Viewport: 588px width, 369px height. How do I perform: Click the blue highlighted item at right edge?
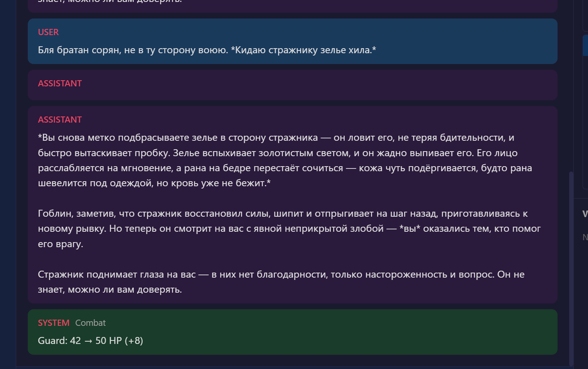[x=585, y=45]
